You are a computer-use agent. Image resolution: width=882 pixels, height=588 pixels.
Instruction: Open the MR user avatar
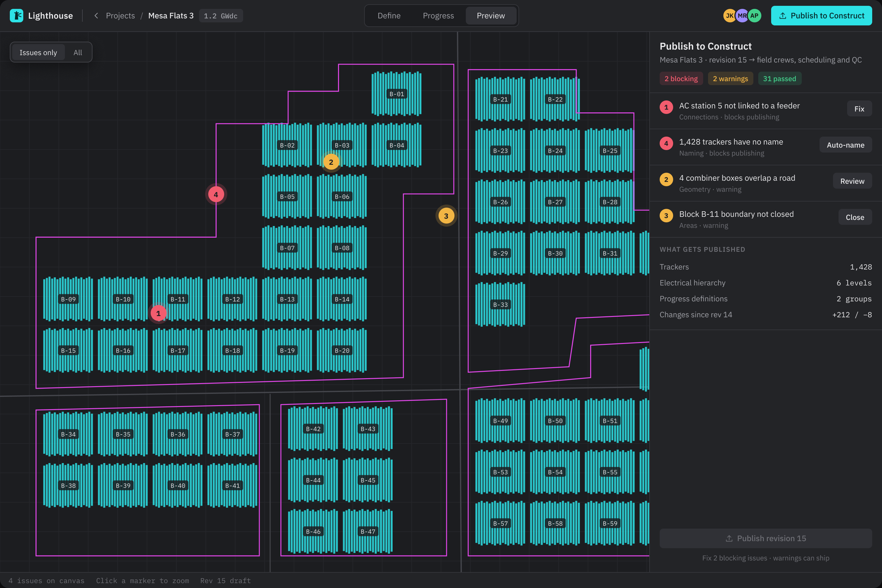click(x=742, y=16)
